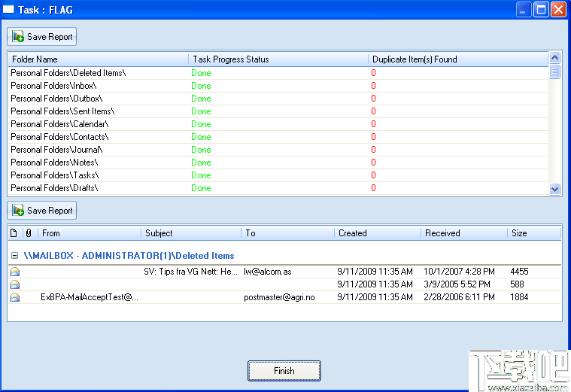Click scroll down arrow of folder list
The image size is (571, 392).
tap(554, 189)
